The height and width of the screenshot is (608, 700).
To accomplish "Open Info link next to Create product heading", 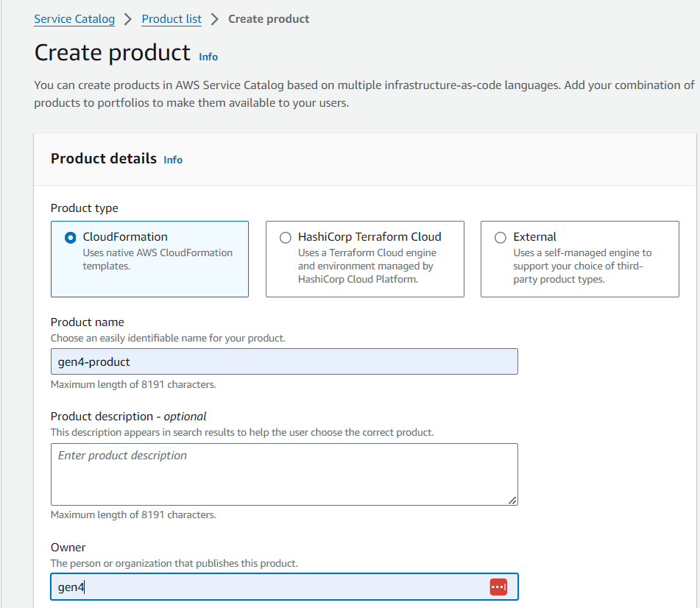I will pyautogui.click(x=208, y=57).
